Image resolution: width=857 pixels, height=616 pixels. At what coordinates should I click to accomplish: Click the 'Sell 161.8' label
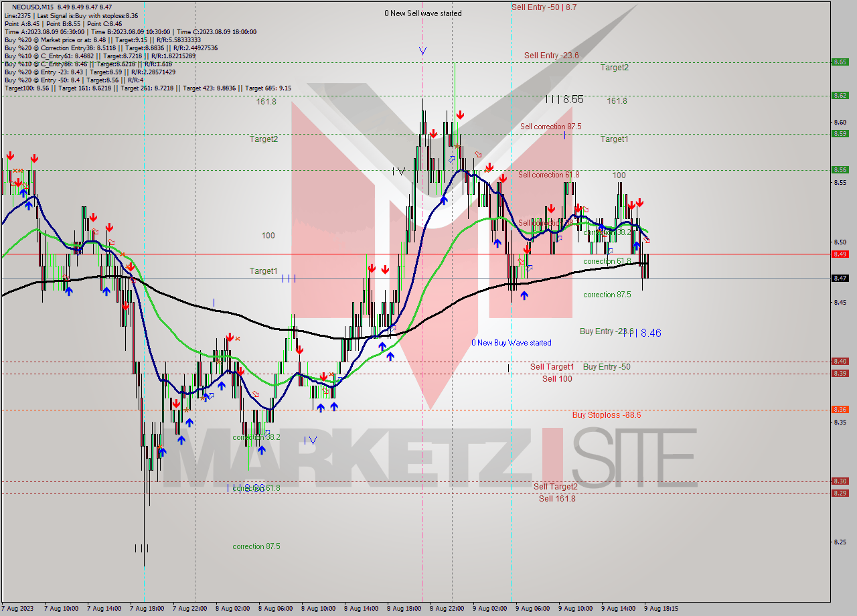(x=557, y=499)
